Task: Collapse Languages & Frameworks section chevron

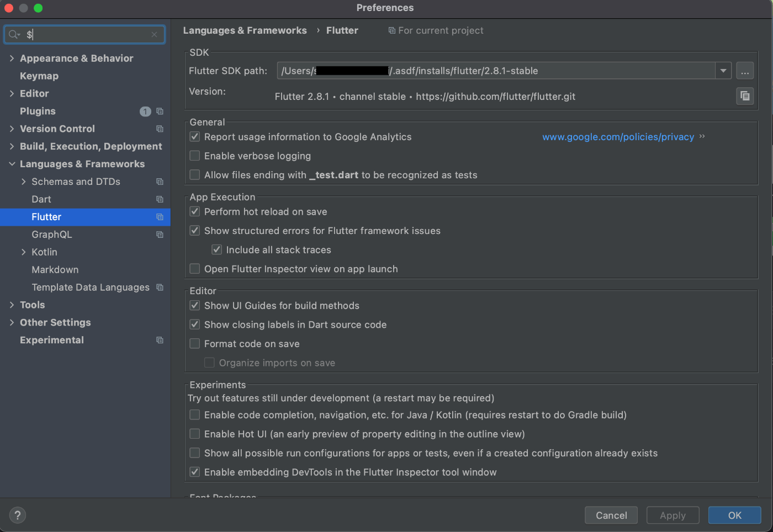Action: tap(12, 164)
